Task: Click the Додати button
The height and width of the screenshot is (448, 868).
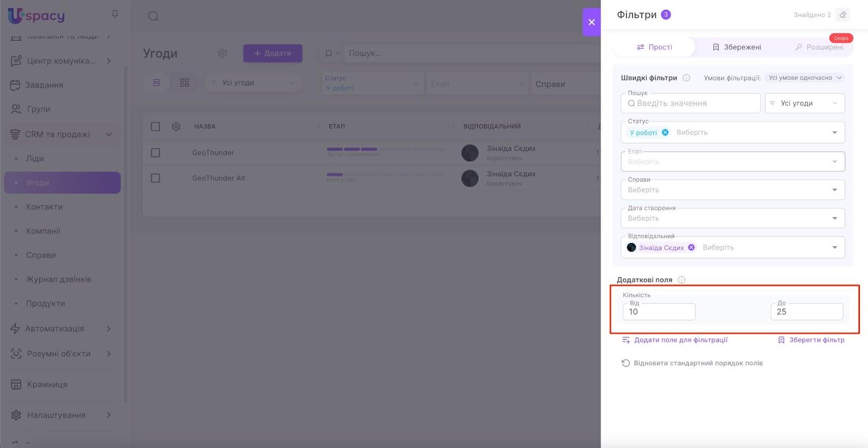Action: [273, 53]
